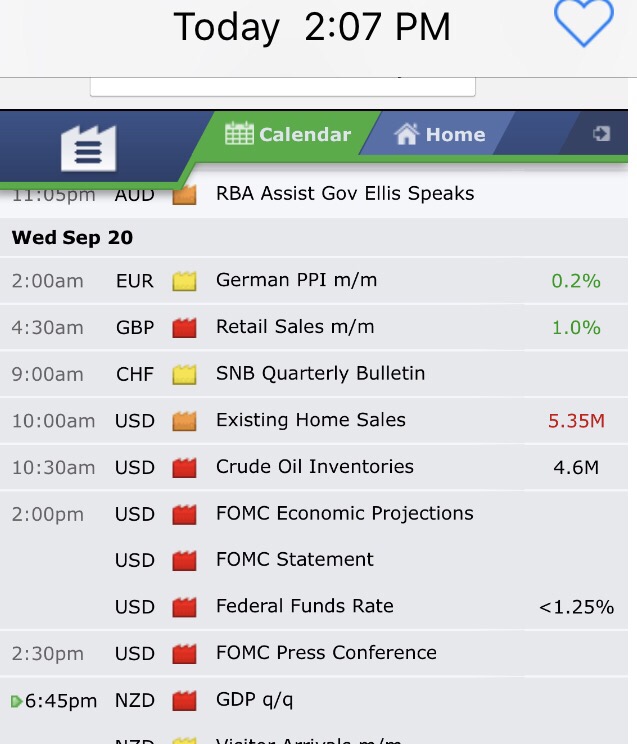637x744 pixels.
Task: Click the green arrow next to 6:45pm
Action: (x=16, y=701)
